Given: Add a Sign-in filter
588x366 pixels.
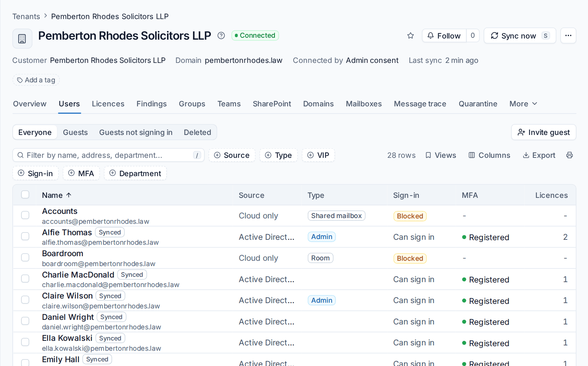Looking at the screenshot, I should [x=35, y=173].
